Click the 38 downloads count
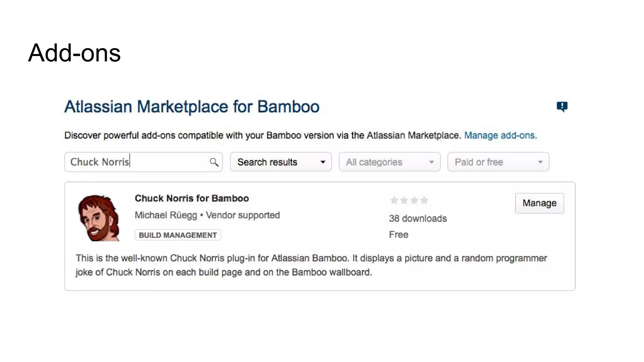644x362 pixels. click(418, 218)
